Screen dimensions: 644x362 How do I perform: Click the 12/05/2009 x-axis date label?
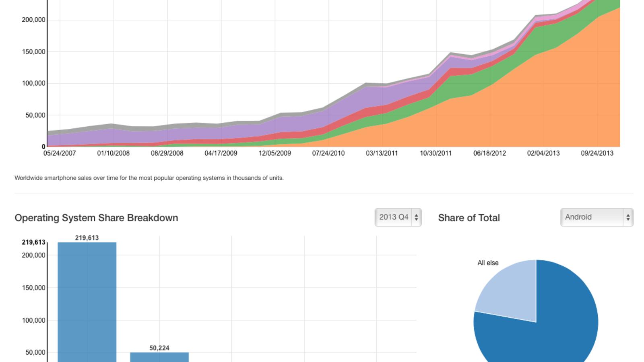275,153
